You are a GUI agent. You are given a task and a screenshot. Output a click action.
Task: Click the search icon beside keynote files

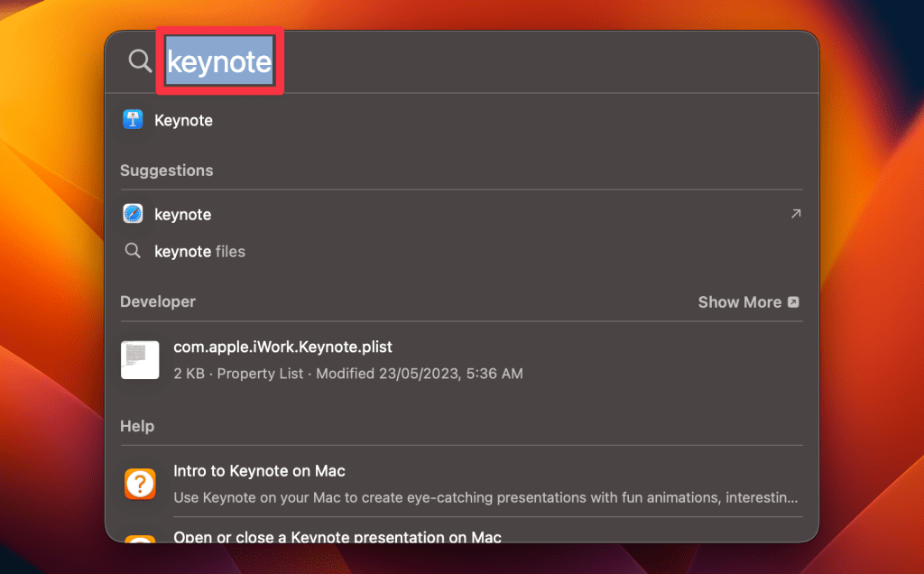pos(133,251)
